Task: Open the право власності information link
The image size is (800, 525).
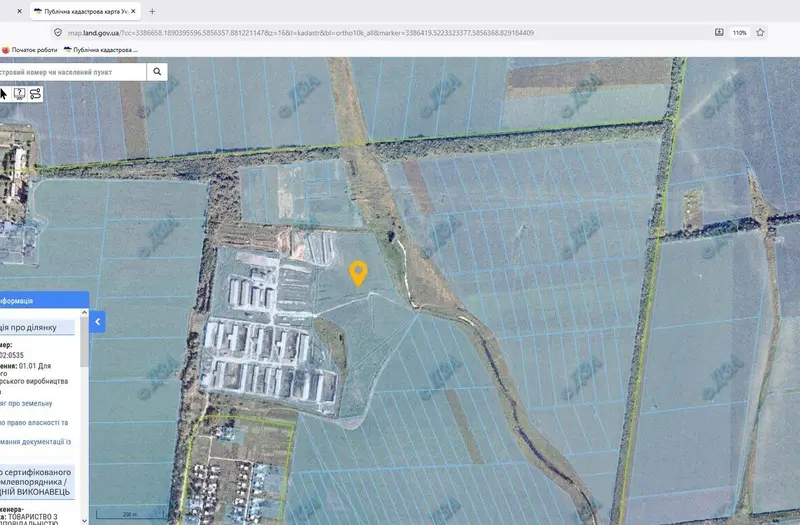Action: [x=34, y=422]
